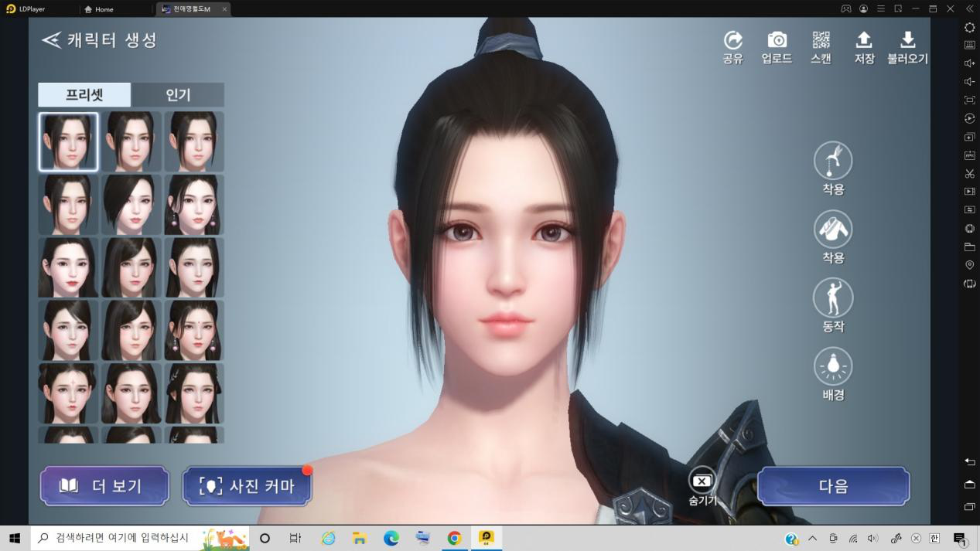Tap the Android back sidebar button
This screenshot has width=980, height=551.
tap(969, 461)
